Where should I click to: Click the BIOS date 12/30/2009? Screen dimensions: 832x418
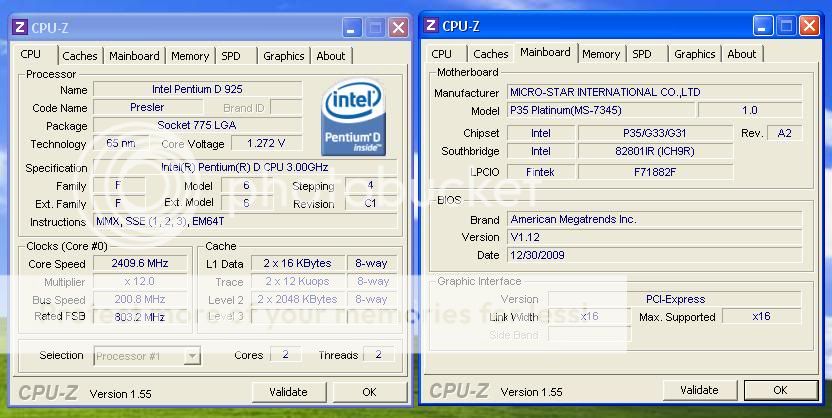(655, 255)
